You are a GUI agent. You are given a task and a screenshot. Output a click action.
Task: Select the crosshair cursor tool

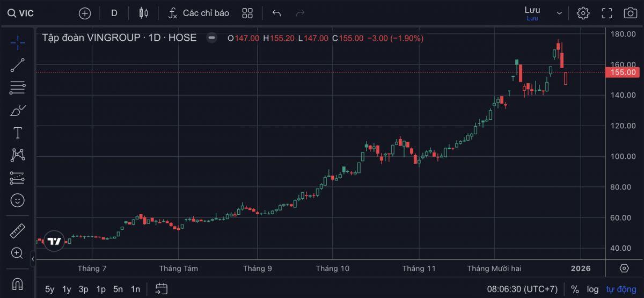[x=18, y=42]
